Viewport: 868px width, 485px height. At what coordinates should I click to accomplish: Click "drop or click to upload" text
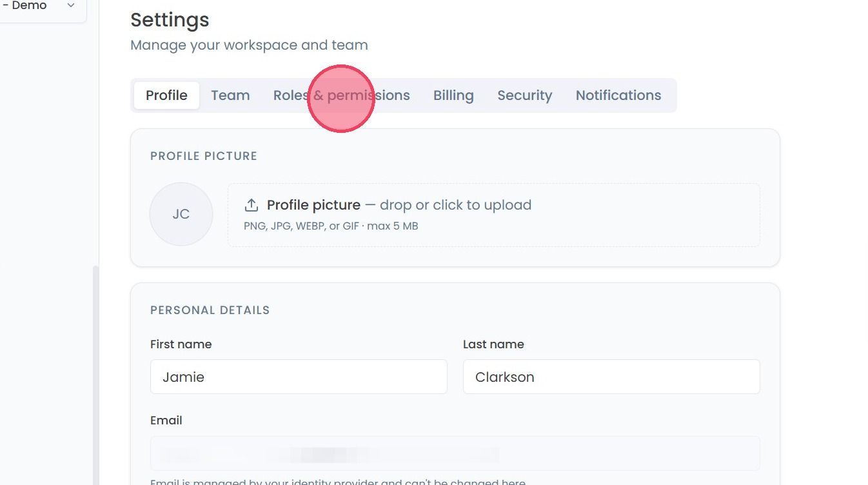pos(455,205)
